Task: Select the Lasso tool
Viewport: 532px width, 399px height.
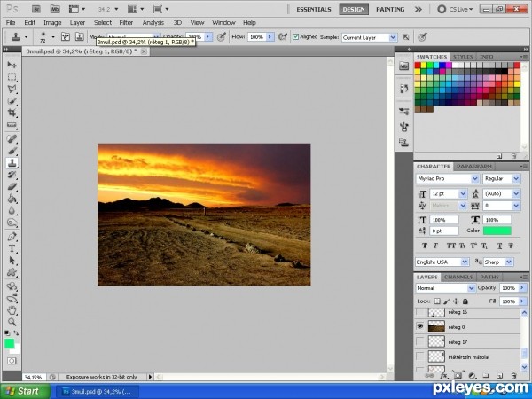Action: coord(12,89)
